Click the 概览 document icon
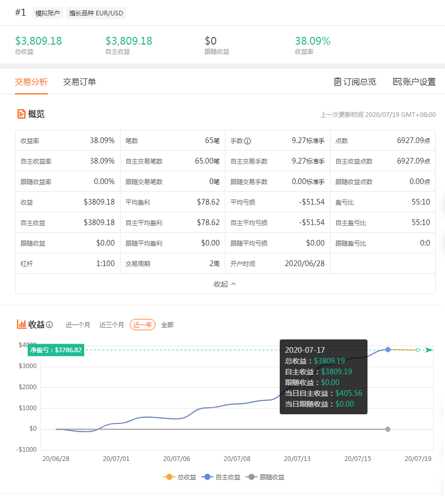This screenshot has height=504, width=445. (x=21, y=114)
